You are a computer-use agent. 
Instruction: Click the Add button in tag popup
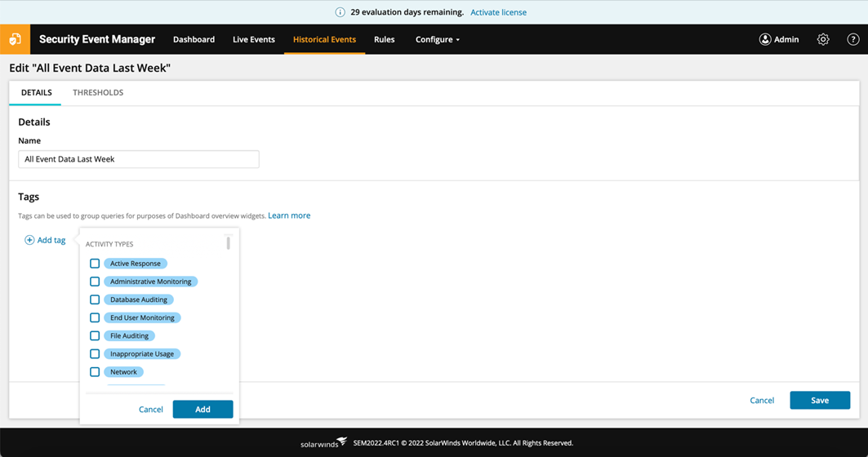203,410
